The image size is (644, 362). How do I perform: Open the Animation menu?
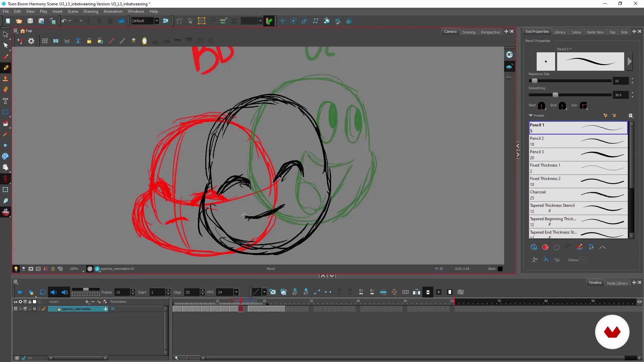coord(113,11)
